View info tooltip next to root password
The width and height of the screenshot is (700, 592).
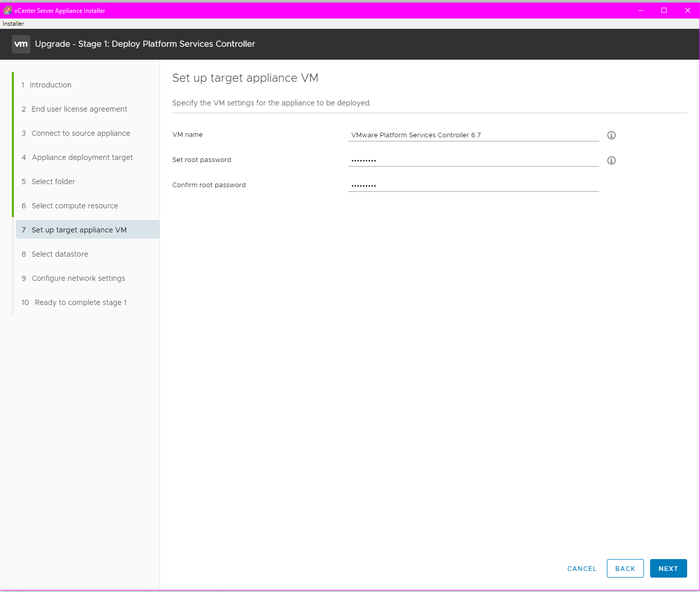coord(611,160)
